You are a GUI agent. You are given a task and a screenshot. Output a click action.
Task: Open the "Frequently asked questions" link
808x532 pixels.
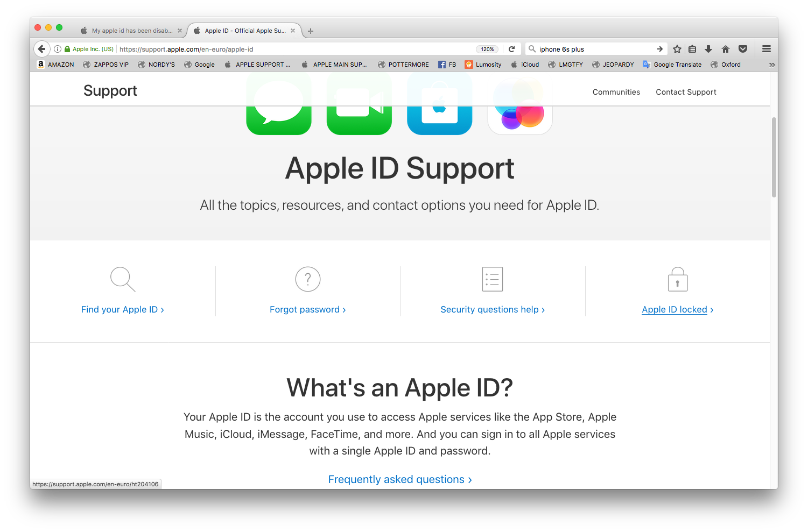400,479
